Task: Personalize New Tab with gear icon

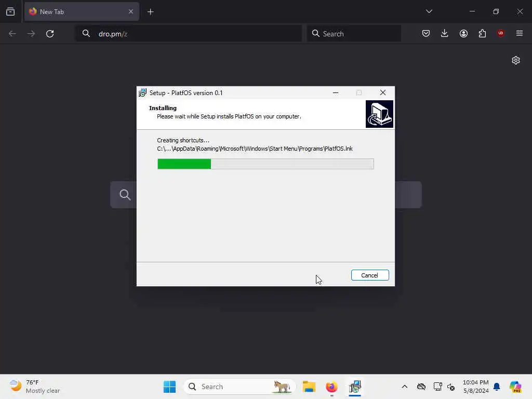Action: (516, 60)
